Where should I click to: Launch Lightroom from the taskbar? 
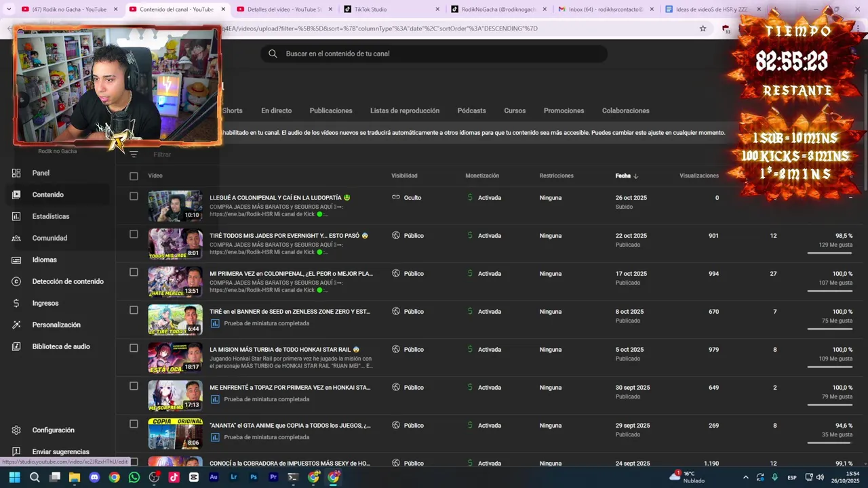tap(233, 477)
